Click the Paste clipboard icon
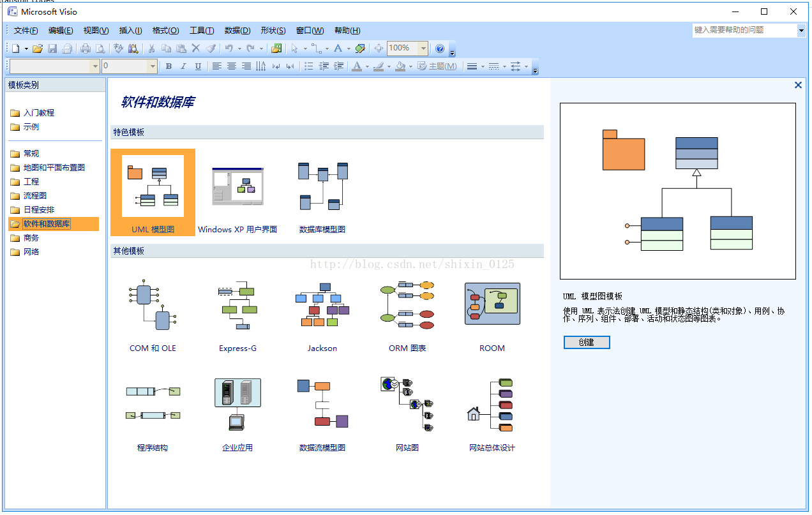Viewport: 812px width, 515px height. pos(181,49)
